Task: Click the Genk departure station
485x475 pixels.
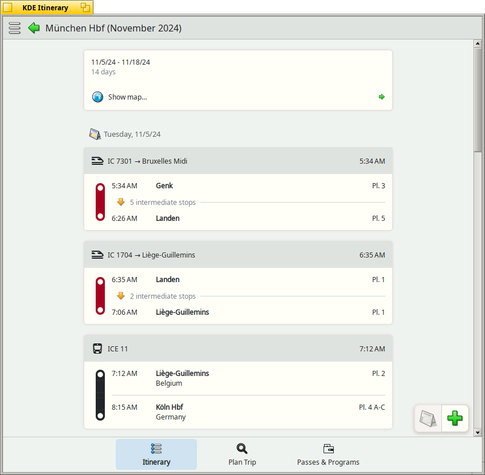Action: pyautogui.click(x=164, y=186)
